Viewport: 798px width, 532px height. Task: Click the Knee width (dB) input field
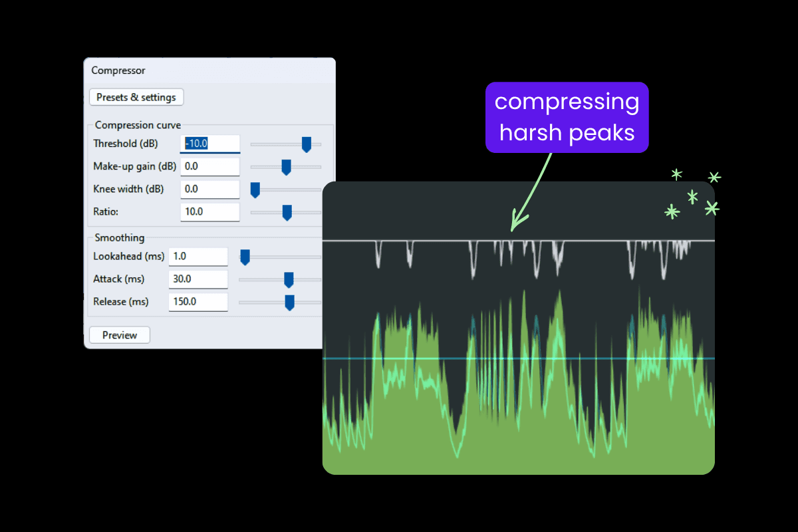click(210, 189)
